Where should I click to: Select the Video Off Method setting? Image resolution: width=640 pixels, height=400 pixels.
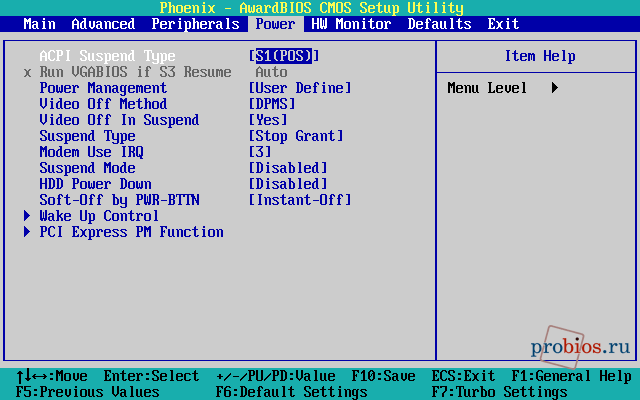[x=103, y=104]
